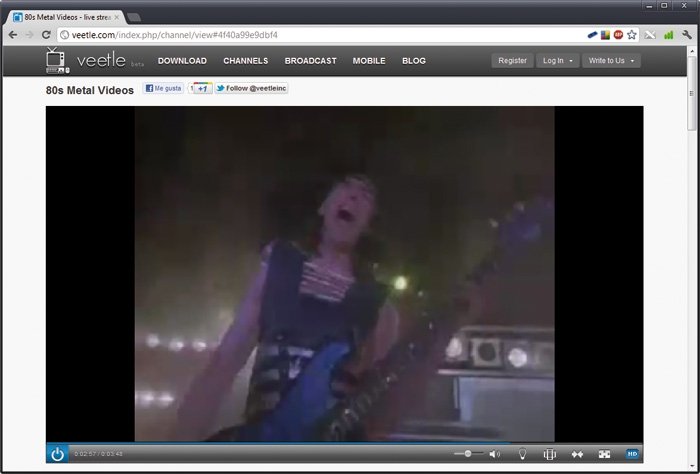Adjust the player volume slider
The image size is (700, 474).
468,453
